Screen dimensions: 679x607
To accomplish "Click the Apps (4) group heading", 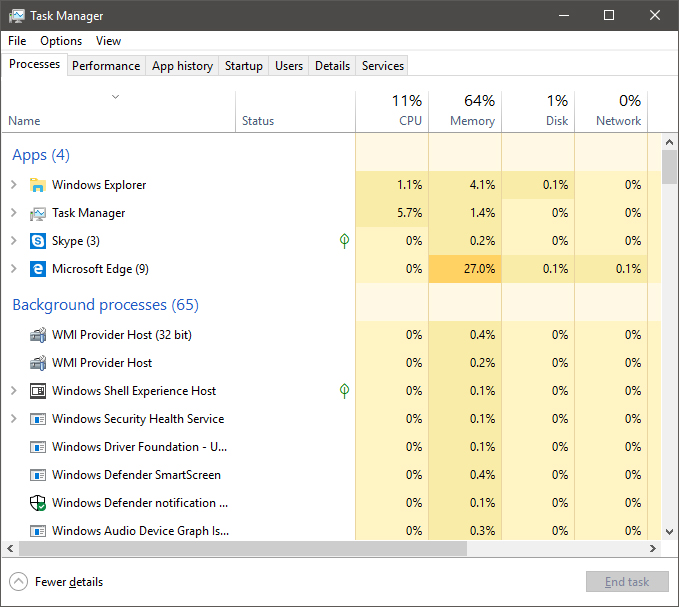I will coord(41,155).
